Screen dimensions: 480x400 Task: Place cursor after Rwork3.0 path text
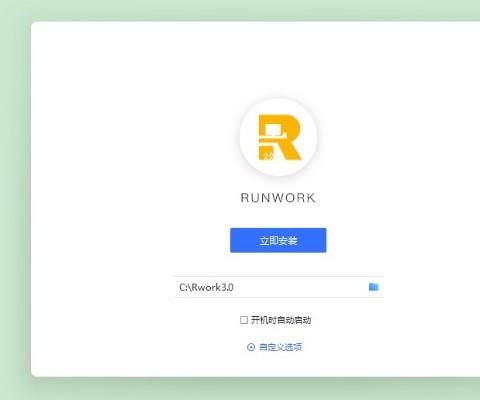(234, 287)
